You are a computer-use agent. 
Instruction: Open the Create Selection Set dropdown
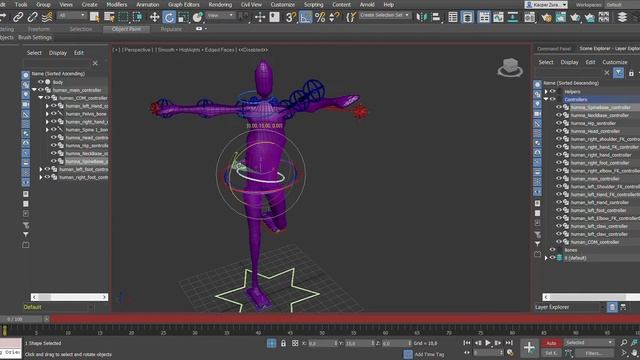(384, 15)
